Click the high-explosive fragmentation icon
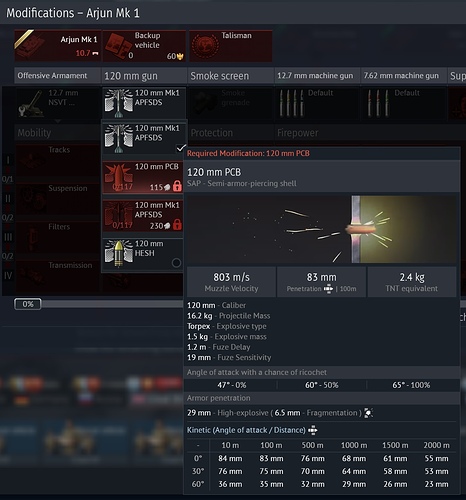 tap(368, 413)
